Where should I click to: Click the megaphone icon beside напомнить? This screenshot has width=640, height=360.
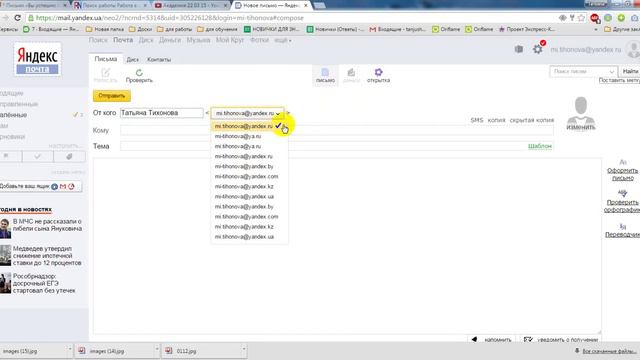(x=474, y=339)
